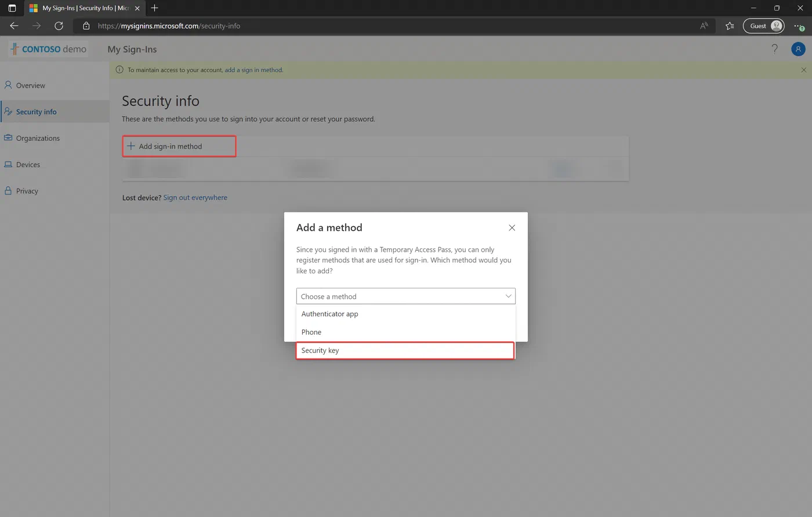The image size is (812, 517).
Task: Click the browser Back arrow
Action: tap(14, 26)
